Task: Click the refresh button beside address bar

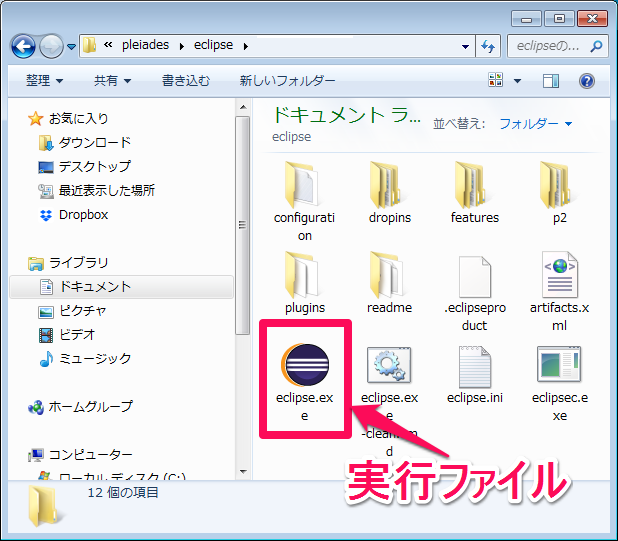Action: (488, 46)
